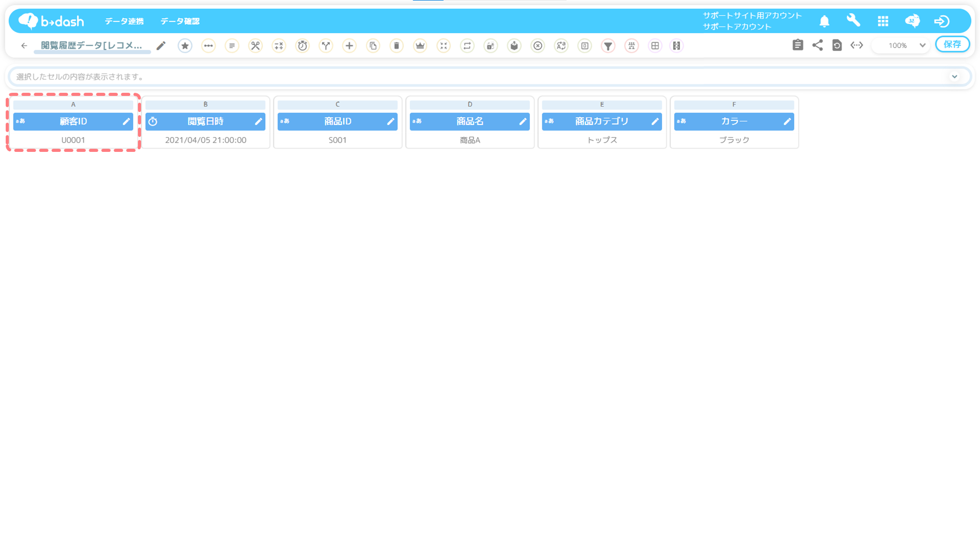Click the 顧客ID column header
Screen dimensions: 980x551
73,121
